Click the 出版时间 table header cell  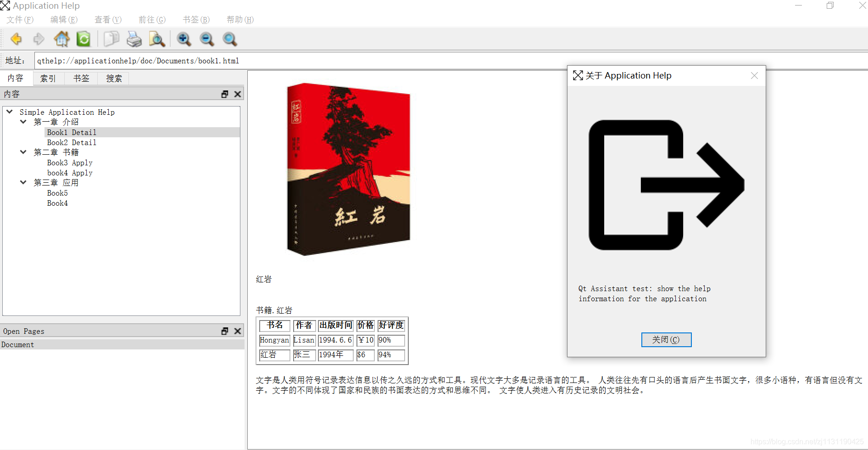click(336, 325)
